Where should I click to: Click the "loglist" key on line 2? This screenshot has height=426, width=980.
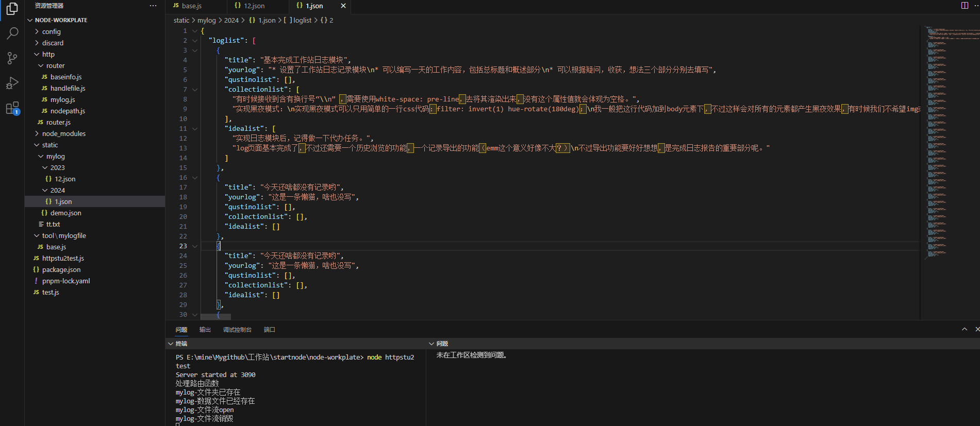(x=227, y=40)
